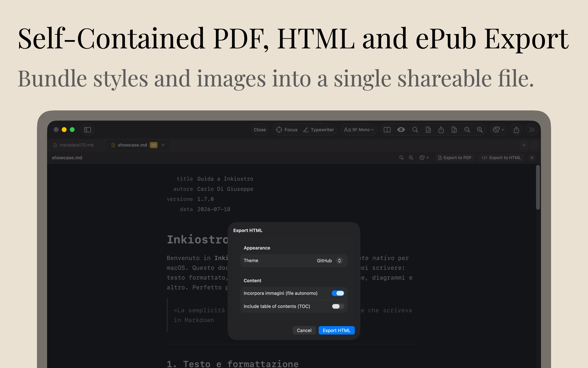The width and height of the screenshot is (588, 368).
Task: Zoom out in preview bar
Action: [401, 158]
